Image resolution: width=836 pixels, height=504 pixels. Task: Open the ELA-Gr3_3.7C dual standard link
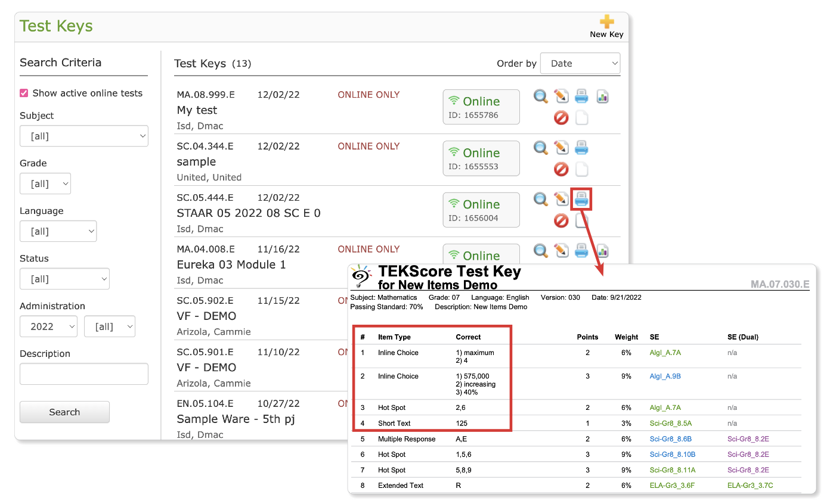click(750, 486)
